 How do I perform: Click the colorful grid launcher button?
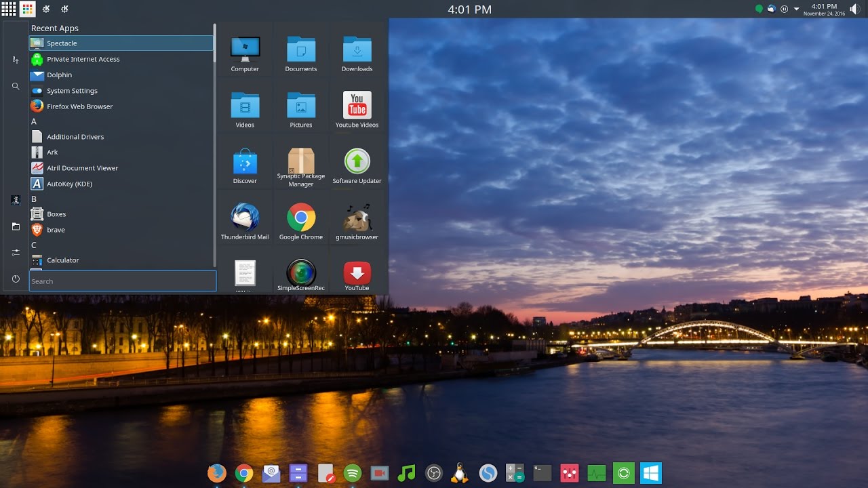28,9
